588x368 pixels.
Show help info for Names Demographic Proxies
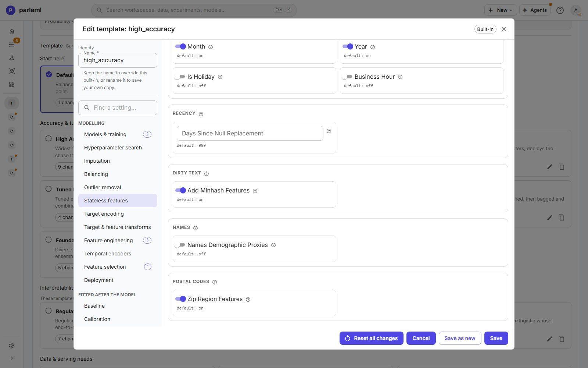click(273, 245)
